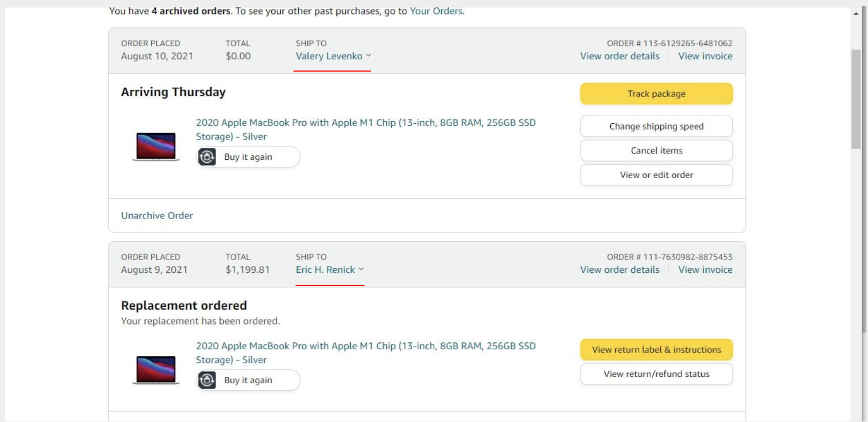Open MacBook Pro thumbnail in August 10 order

point(156,146)
